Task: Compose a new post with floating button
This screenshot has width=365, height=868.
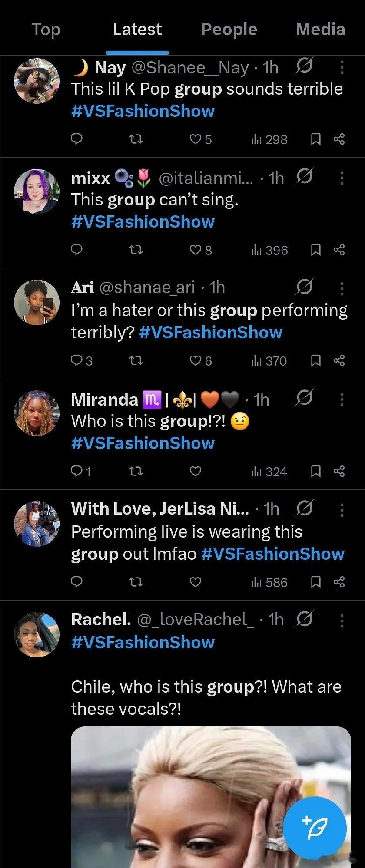Action: [x=315, y=828]
